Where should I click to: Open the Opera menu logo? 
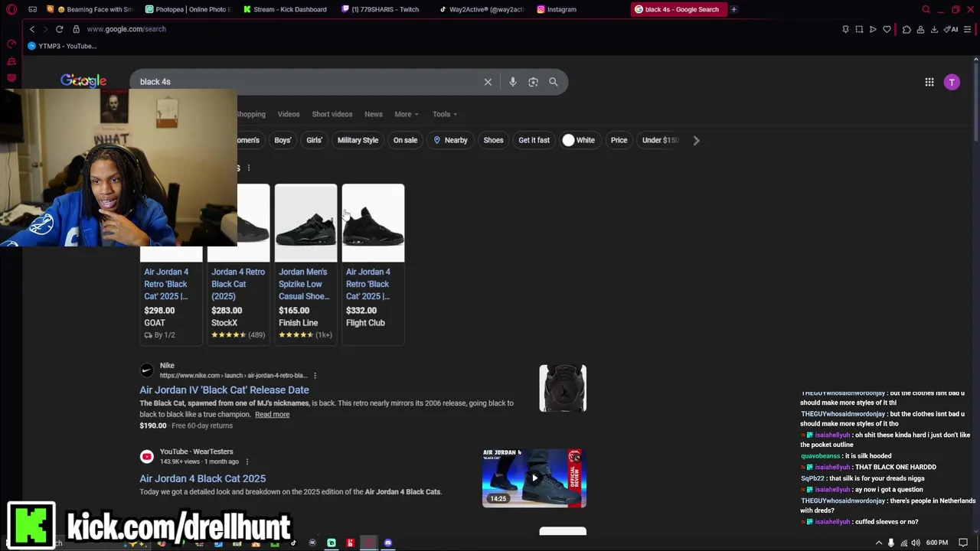(11, 9)
